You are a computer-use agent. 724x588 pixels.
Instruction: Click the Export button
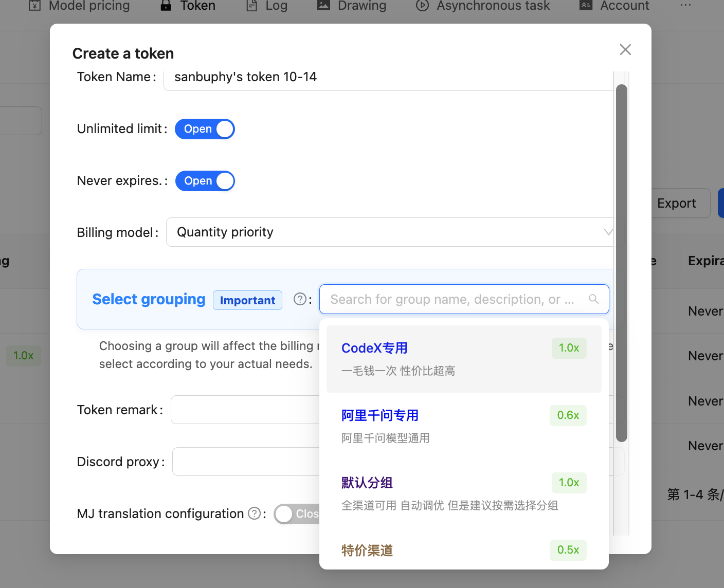click(x=676, y=204)
